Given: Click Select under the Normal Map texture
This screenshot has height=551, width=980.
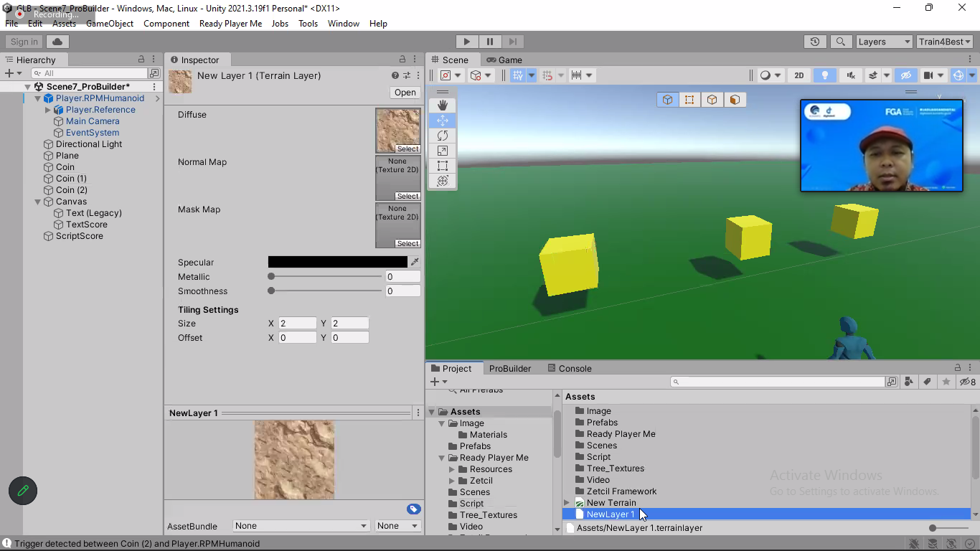Looking at the screenshot, I should 407,197.
